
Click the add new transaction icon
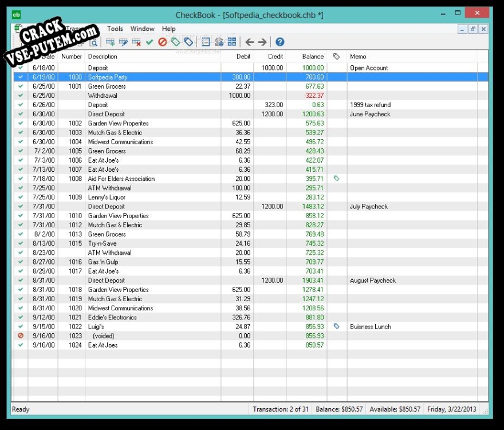111,42
